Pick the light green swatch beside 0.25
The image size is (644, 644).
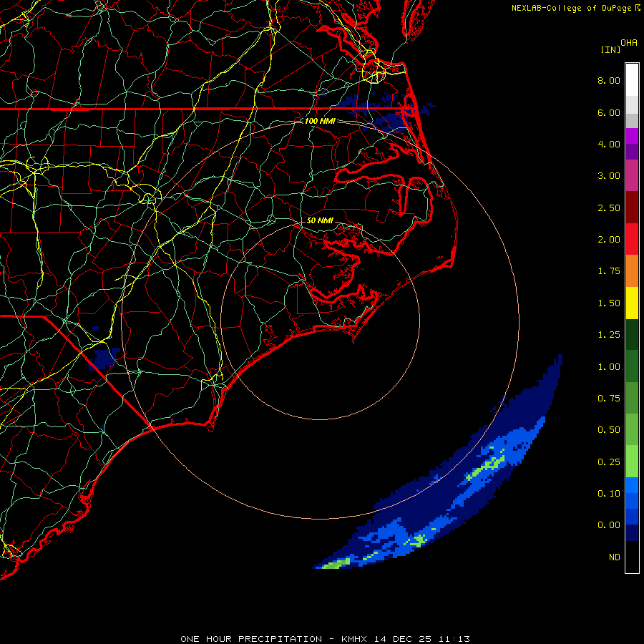[x=632, y=462]
